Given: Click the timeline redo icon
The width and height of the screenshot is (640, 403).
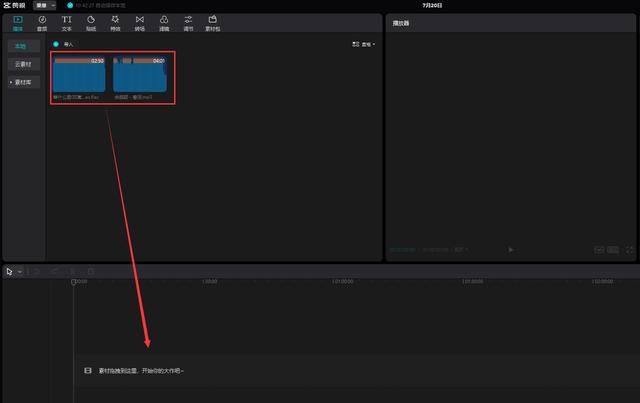Looking at the screenshot, I should click(x=55, y=272).
